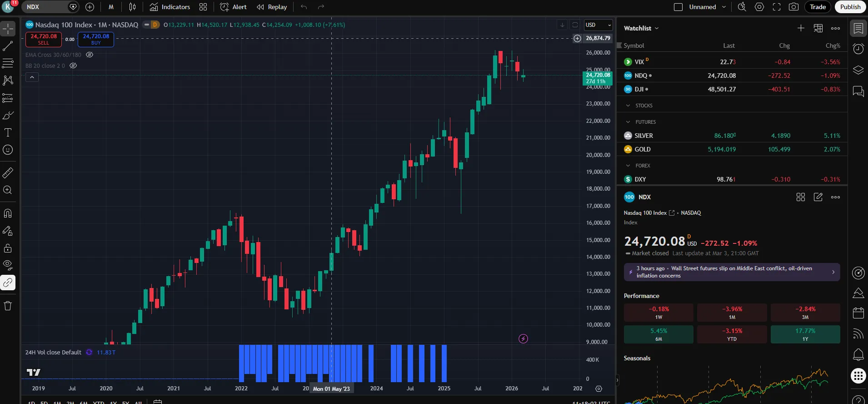Start bar Replay mode

pyautogui.click(x=272, y=7)
